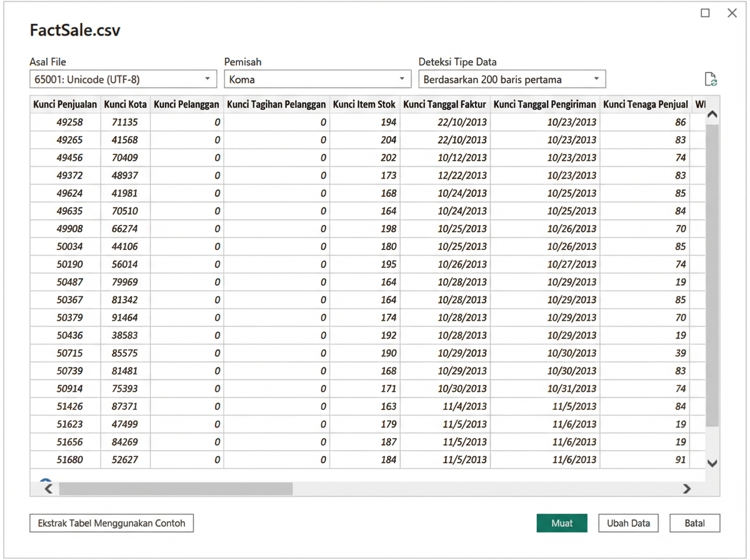
Task: Click the Ubah Data button
Action: pyautogui.click(x=628, y=523)
